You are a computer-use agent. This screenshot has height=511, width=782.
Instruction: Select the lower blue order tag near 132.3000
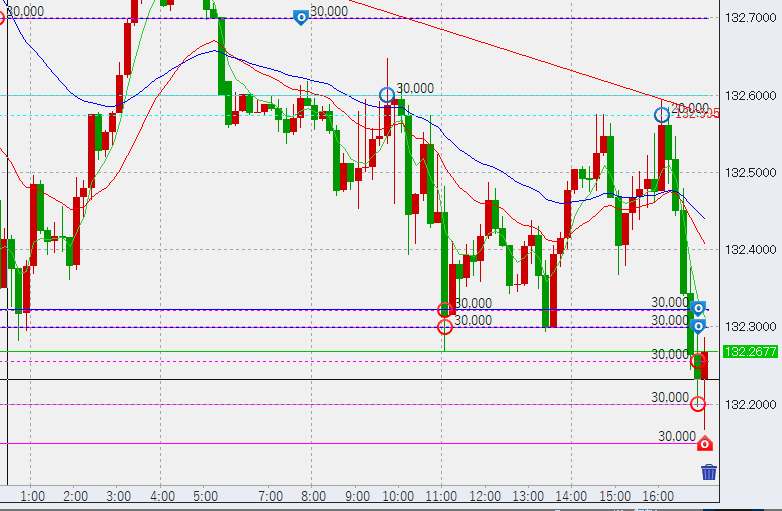(699, 325)
